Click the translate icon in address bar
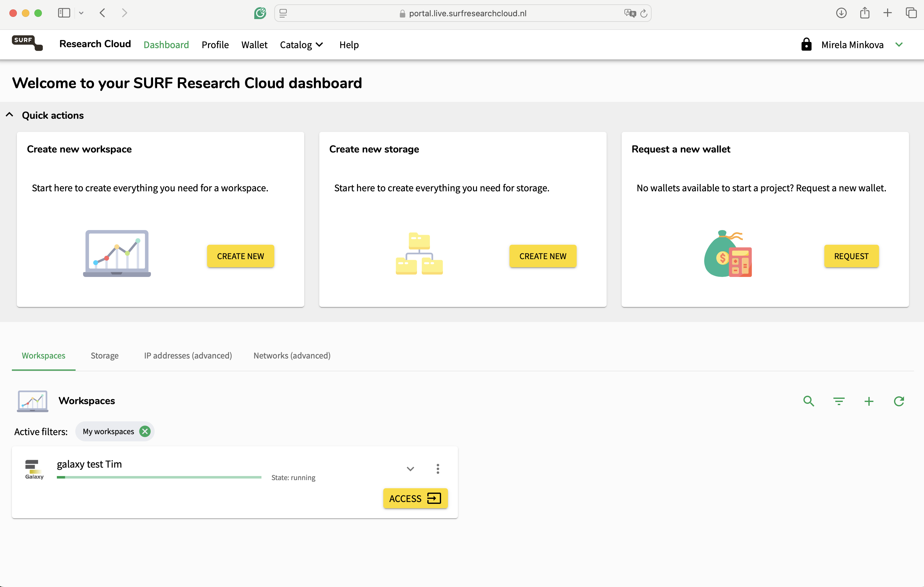 (630, 13)
